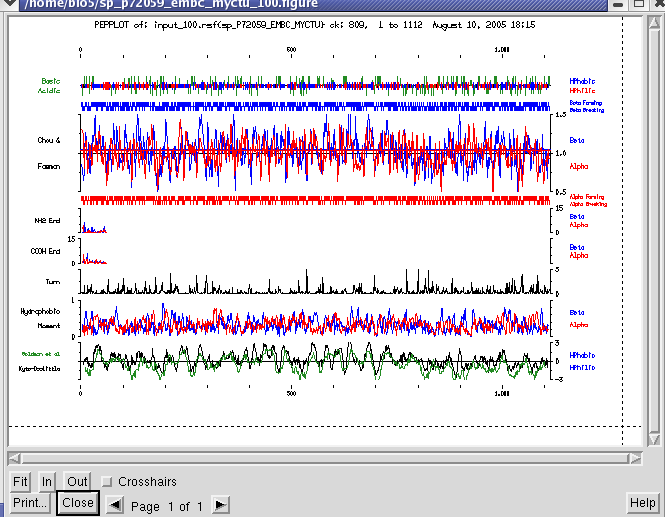This screenshot has width=665, height=517.
Task: Zoom out with the Out button
Action: coord(77,482)
